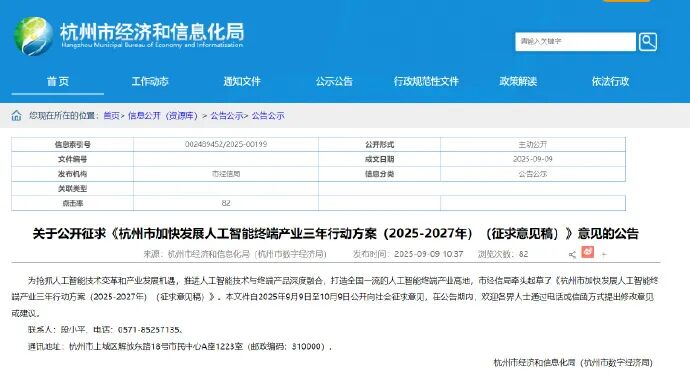Click the 公开形式 table label
Image resolution: width=690 pixels, height=373 pixels.
(x=379, y=144)
